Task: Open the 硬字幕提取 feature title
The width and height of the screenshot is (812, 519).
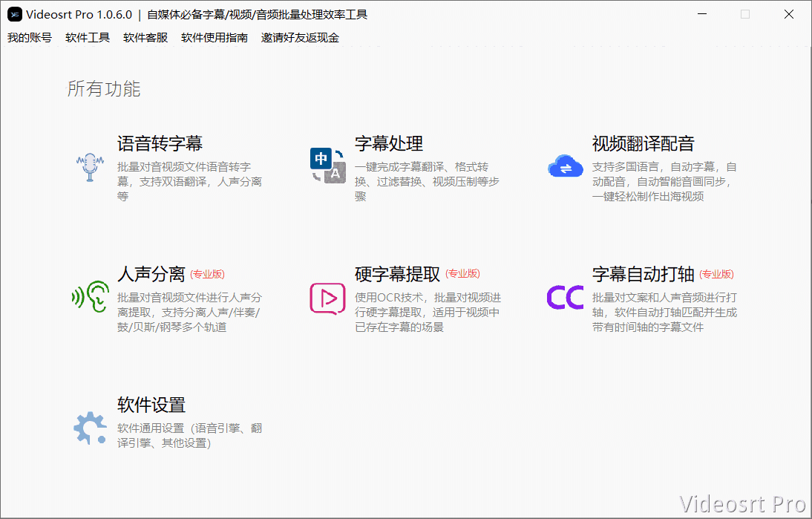Action: [397, 274]
